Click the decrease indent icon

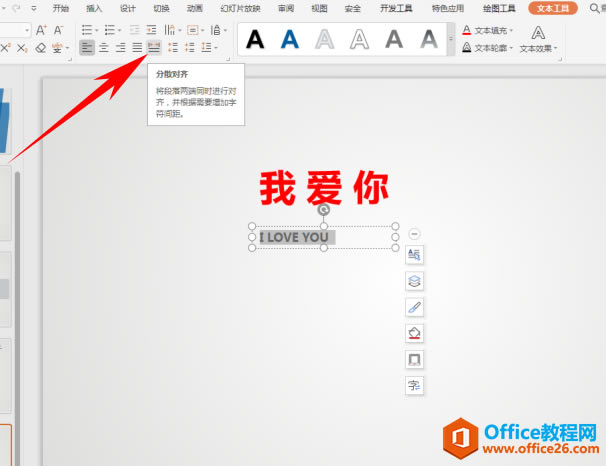134,30
